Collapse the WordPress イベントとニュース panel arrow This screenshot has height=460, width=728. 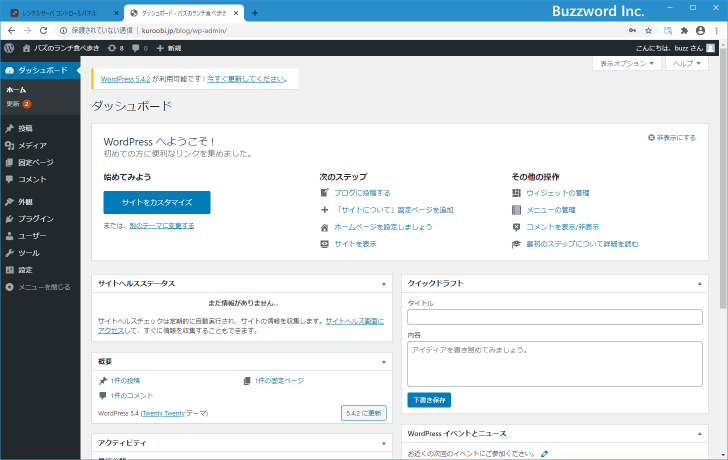click(x=699, y=434)
